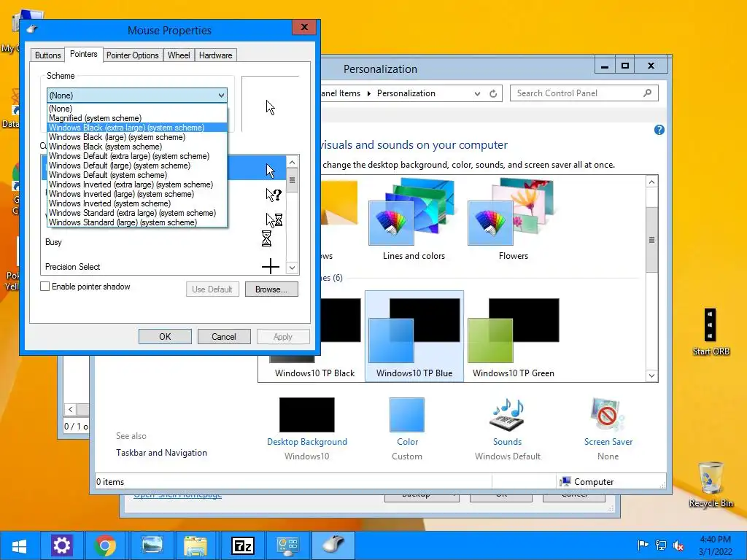
Task: Click the search magnifier in Control Panel
Action: 647,93
